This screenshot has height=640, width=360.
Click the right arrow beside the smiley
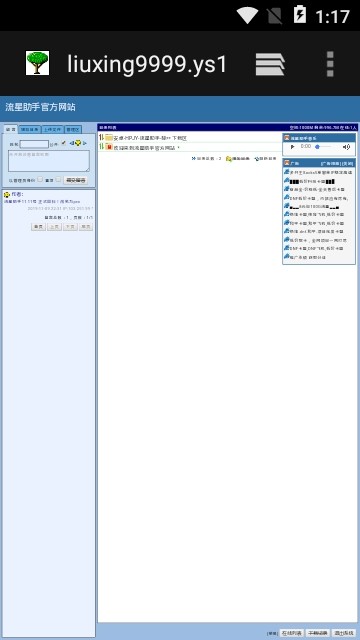[x=84, y=143]
